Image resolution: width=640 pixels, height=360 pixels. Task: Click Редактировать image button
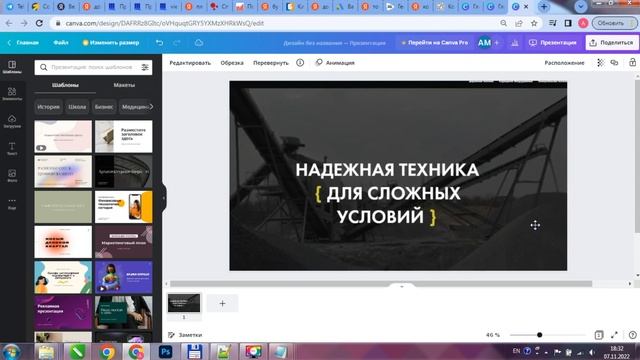190,63
